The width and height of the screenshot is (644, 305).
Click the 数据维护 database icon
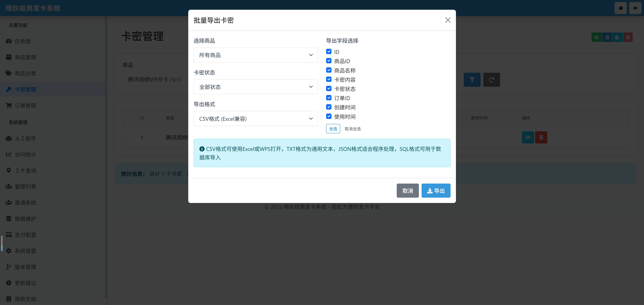(x=9, y=219)
